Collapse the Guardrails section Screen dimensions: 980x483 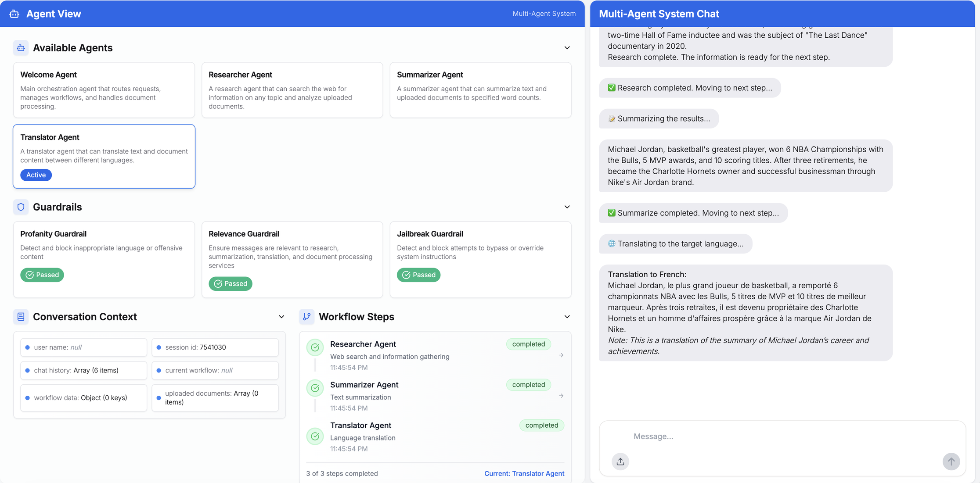click(567, 207)
